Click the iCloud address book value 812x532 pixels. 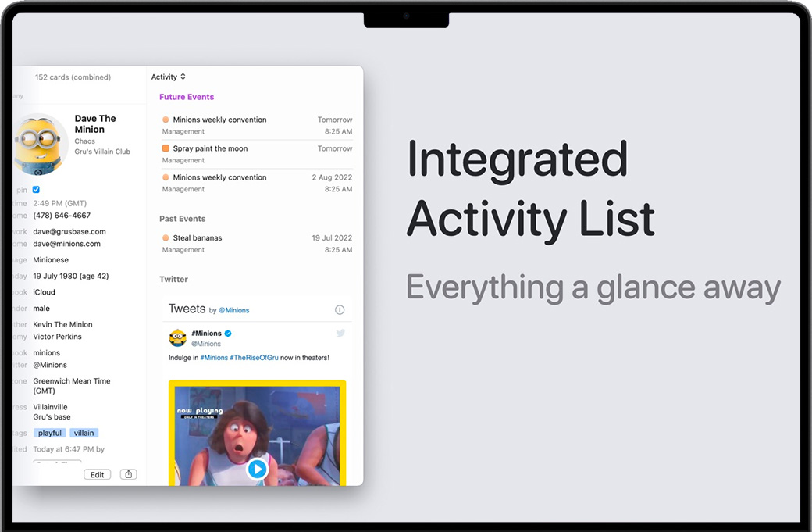tap(44, 292)
